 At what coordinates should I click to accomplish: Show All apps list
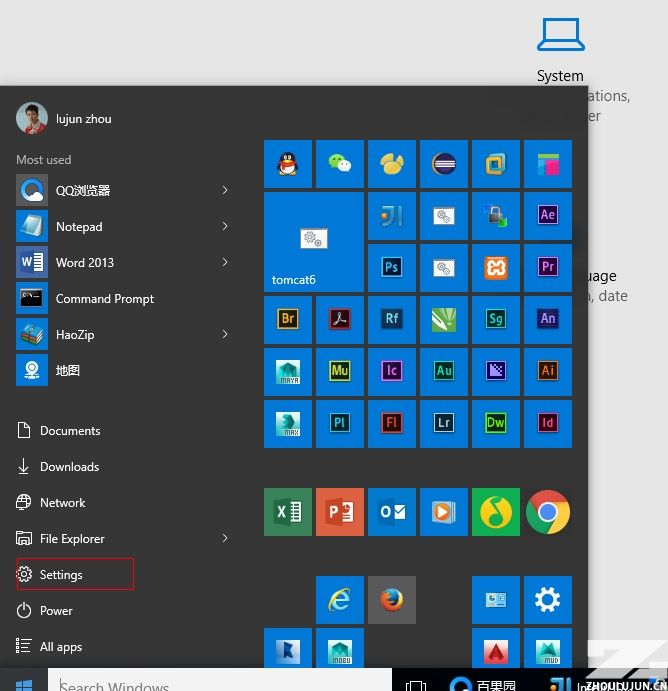click(x=60, y=647)
